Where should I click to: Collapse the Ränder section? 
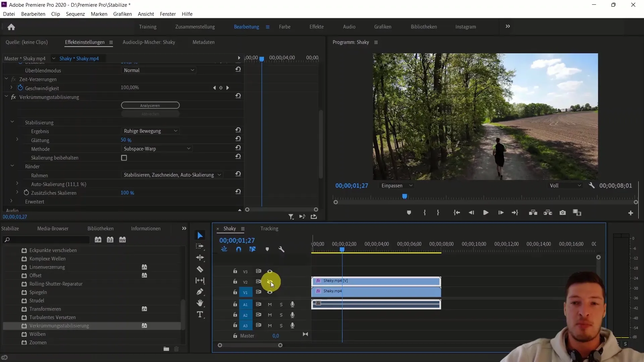click(x=12, y=166)
